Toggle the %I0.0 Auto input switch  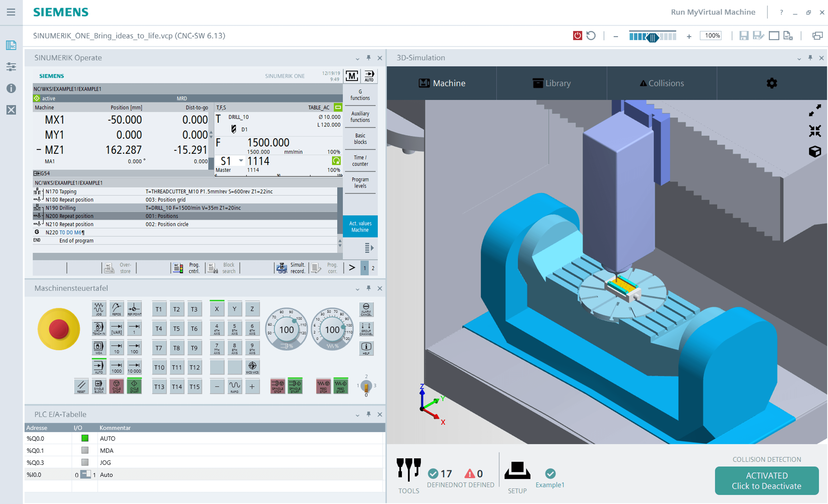pyautogui.click(x=85, y=475)
